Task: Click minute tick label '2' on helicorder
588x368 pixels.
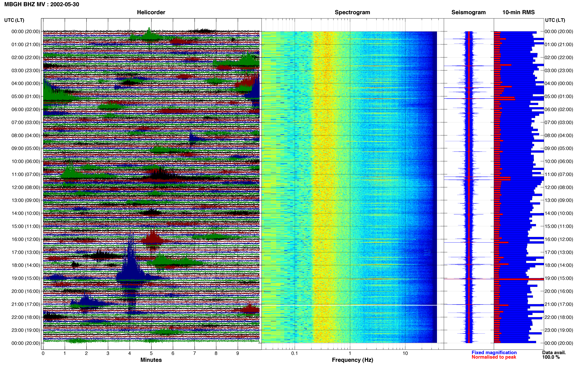Action: (x=86, y=353)
